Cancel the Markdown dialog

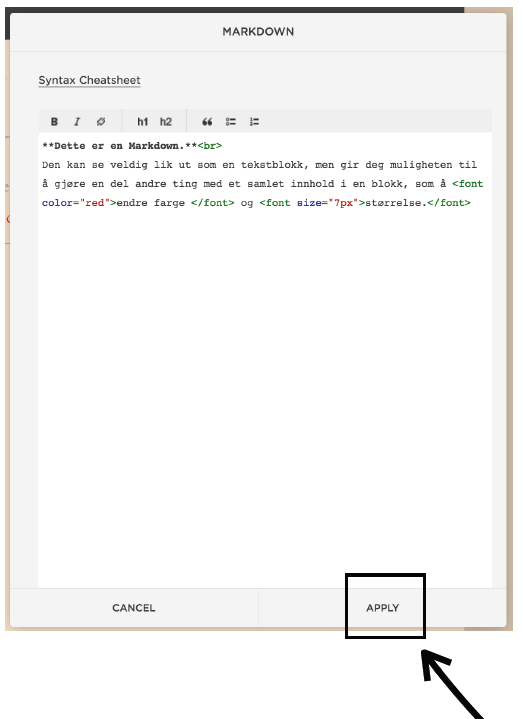[134, 608]
